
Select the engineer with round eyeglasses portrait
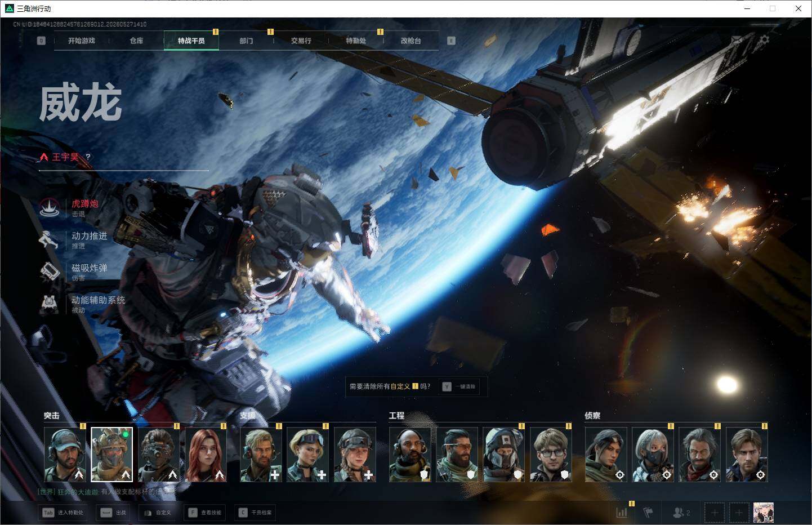point(551,455)
